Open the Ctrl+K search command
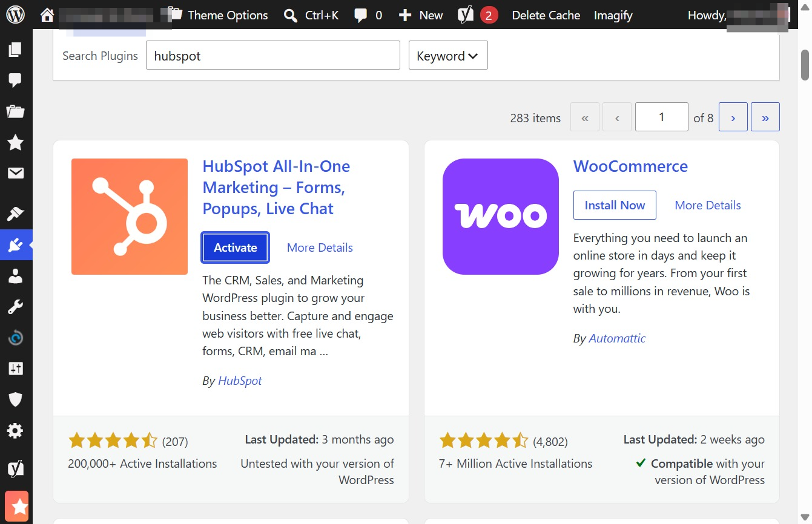812x524 pixels. 311,15
